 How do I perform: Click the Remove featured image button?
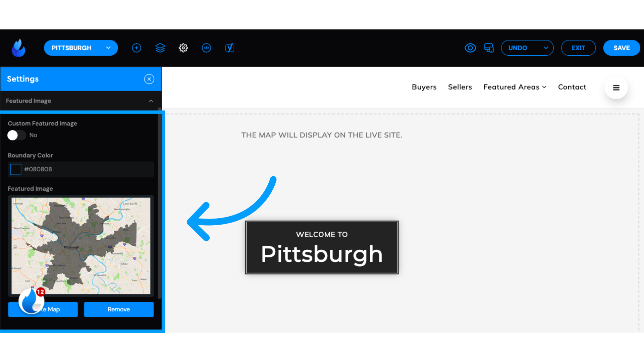118,309
